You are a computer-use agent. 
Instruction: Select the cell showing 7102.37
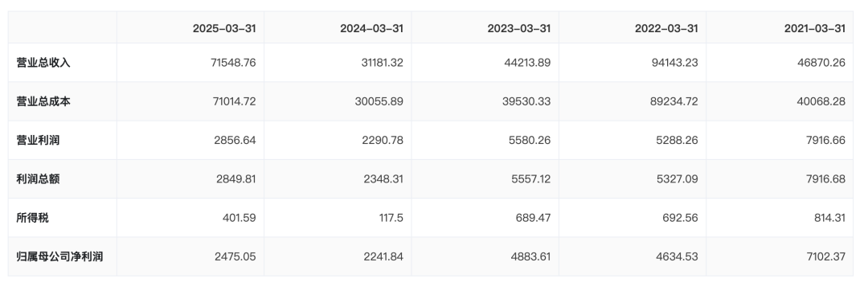[826, 256]
